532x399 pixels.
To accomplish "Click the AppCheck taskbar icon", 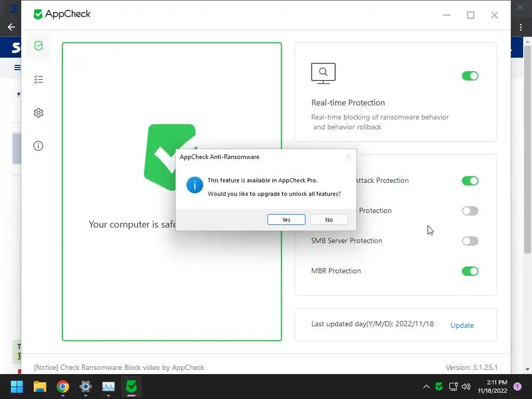I will click(131, 387).
